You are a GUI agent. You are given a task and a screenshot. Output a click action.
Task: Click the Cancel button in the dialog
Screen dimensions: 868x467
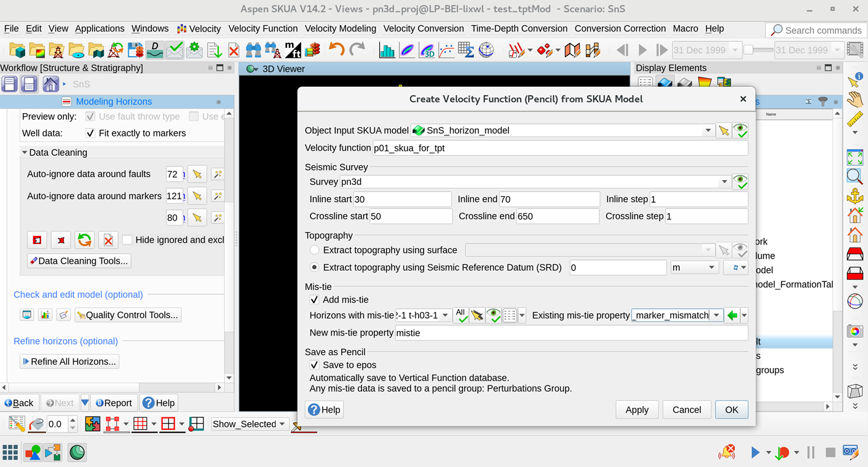pyautogui.click(x=687, y=410)
